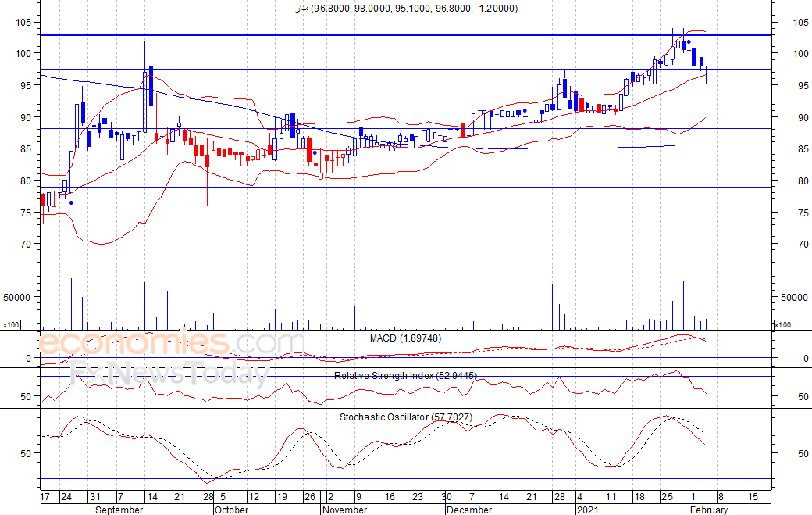The image size is (812, 515).
Task: Select the November month label
Action: coord(344,510)
